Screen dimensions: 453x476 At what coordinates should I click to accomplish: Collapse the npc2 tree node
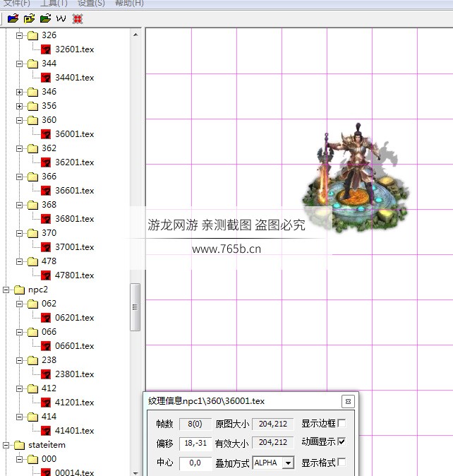(x=6, y=290)
